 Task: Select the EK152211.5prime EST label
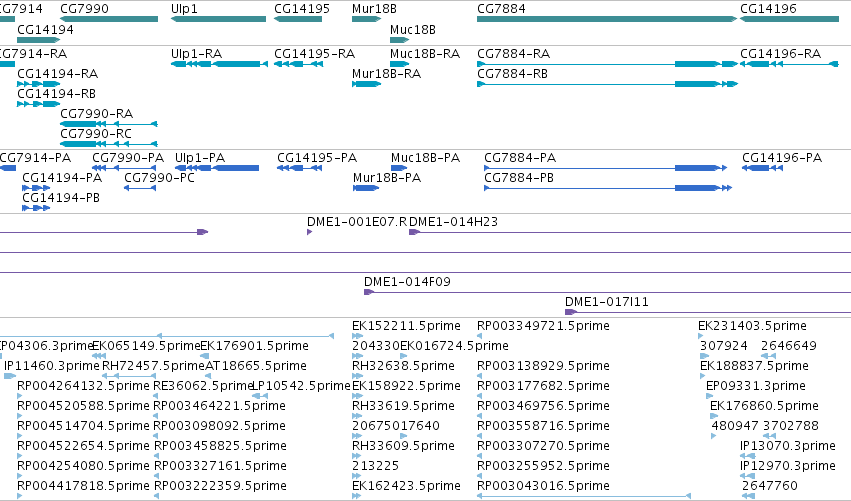coord(407,326)
